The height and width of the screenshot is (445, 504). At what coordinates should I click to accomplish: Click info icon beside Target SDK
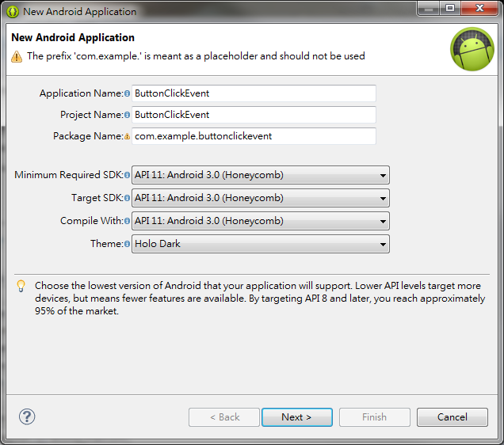128,198
